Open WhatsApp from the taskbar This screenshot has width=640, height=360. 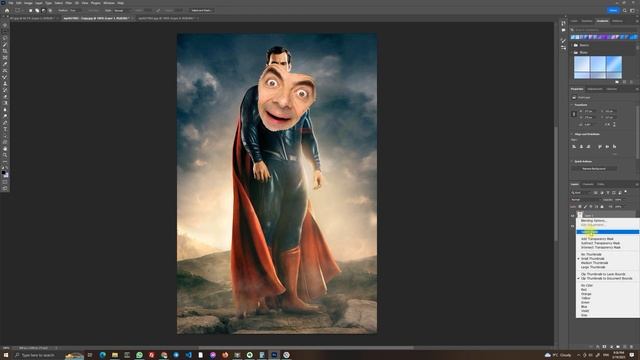pos(139,355)
